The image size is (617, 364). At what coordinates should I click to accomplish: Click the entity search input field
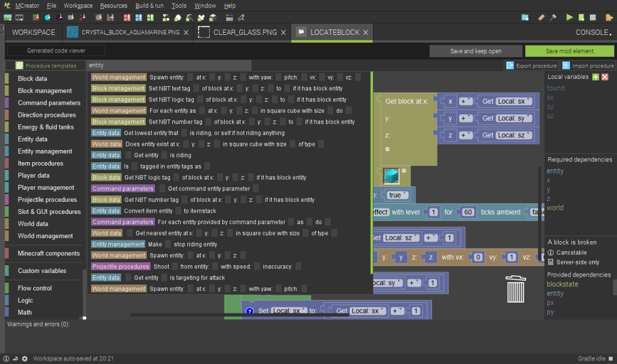pos(169,65)
